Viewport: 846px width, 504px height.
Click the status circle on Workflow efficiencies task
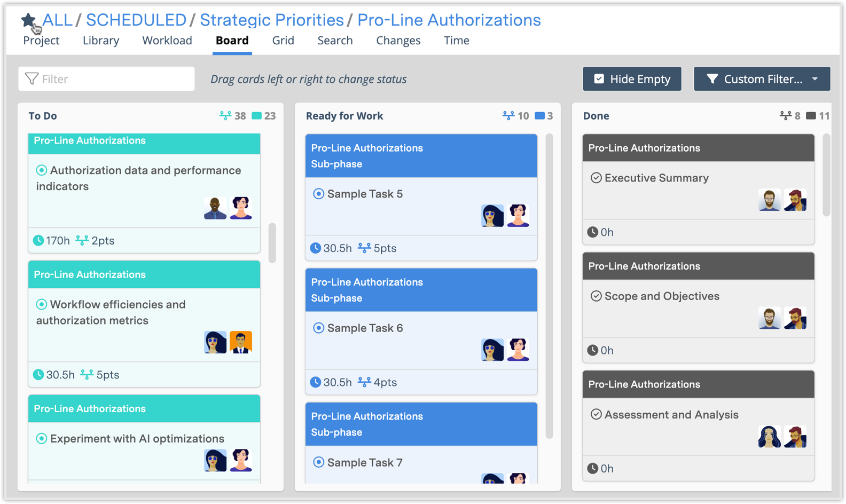click(41, 304)
